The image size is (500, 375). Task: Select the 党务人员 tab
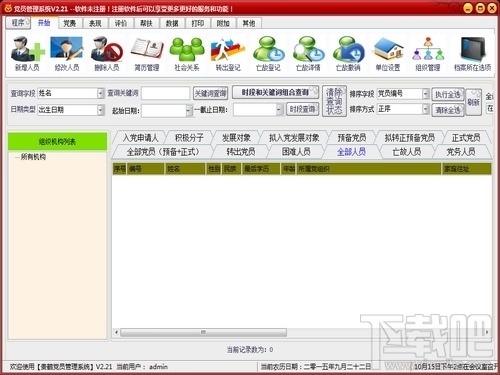pyautogui.click(x=461, y=152)
